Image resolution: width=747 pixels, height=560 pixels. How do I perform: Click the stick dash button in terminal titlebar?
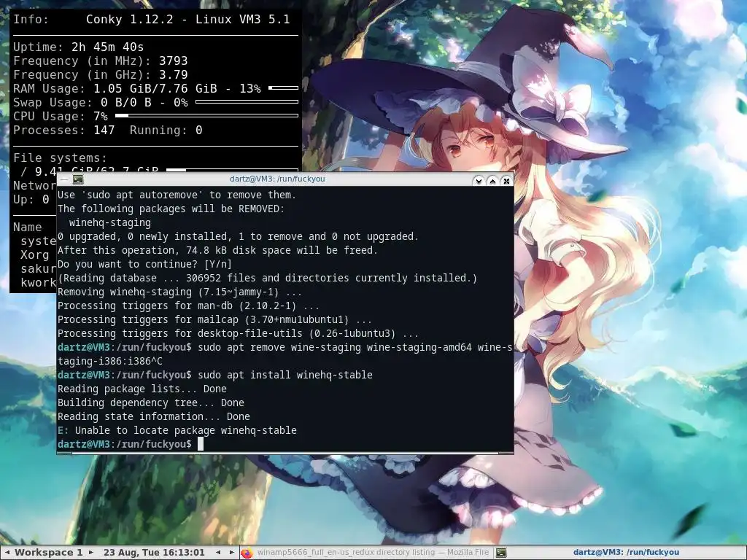click(x=64, y=179)
